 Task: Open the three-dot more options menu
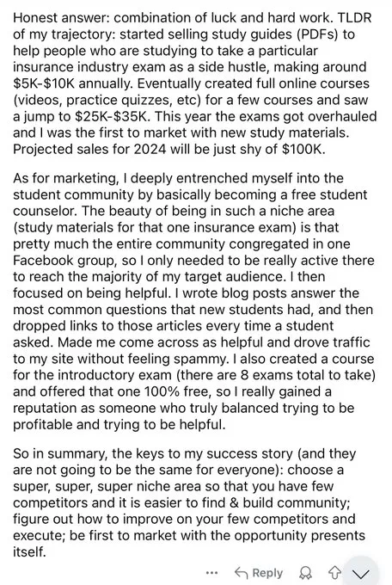pos(211,573)
